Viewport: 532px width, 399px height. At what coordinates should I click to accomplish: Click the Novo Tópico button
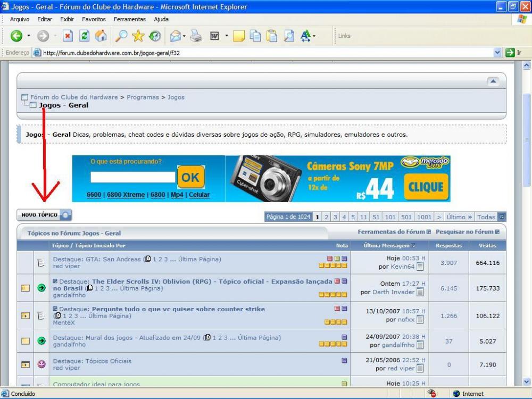click(x=44, y=215)
